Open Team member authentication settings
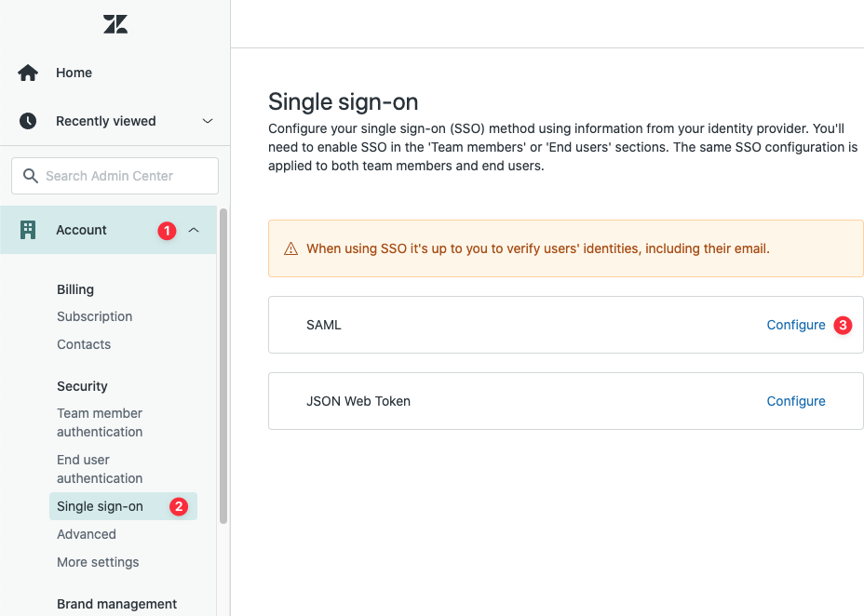Image resolution: width=864 pixels, height=616 pixels. click(100, 422)
